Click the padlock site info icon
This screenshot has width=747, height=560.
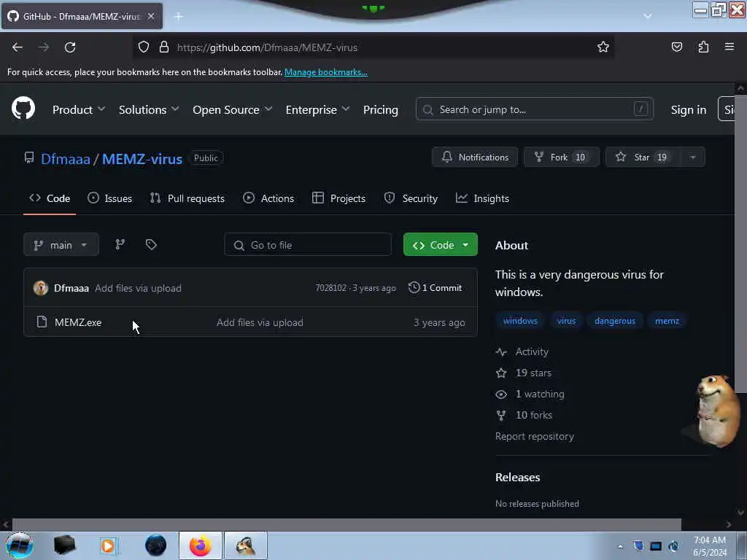(x=164, y=47)
